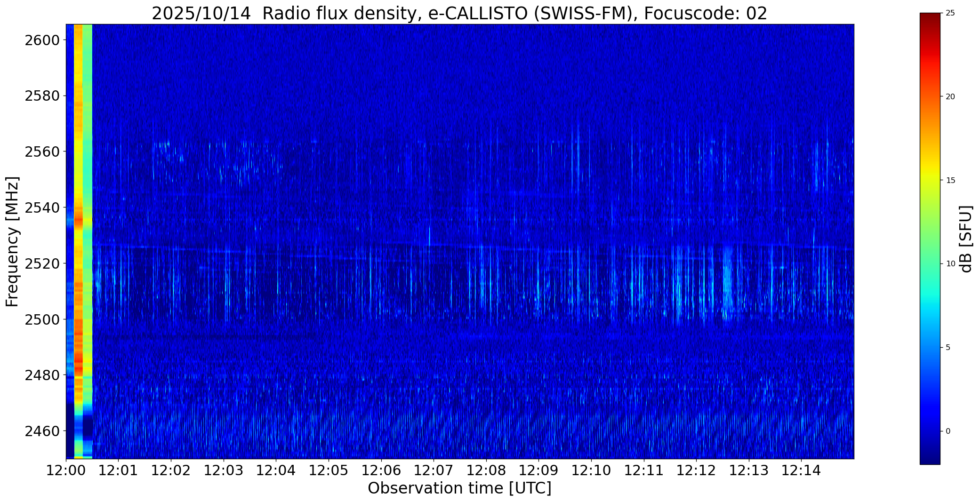Click the 12:01 time tick label
Image resolution: width=980 pixels, height=502 pixels.
coord(119,470)
